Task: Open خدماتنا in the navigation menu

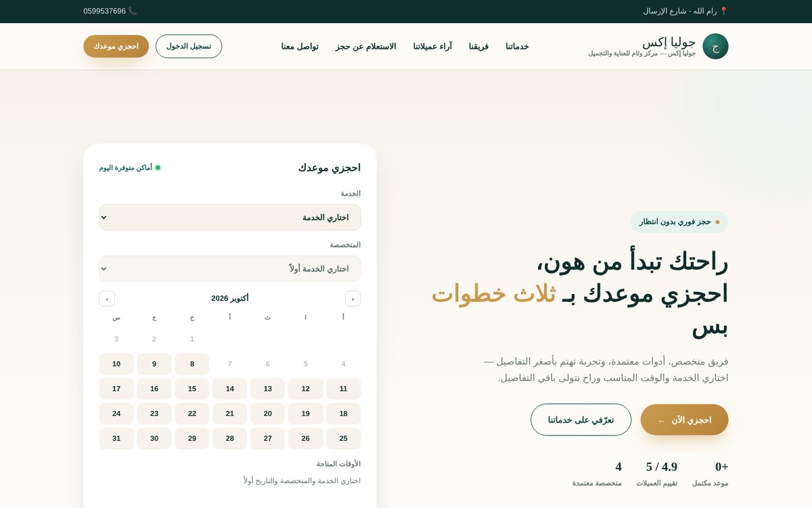Action: pos(517,46)
